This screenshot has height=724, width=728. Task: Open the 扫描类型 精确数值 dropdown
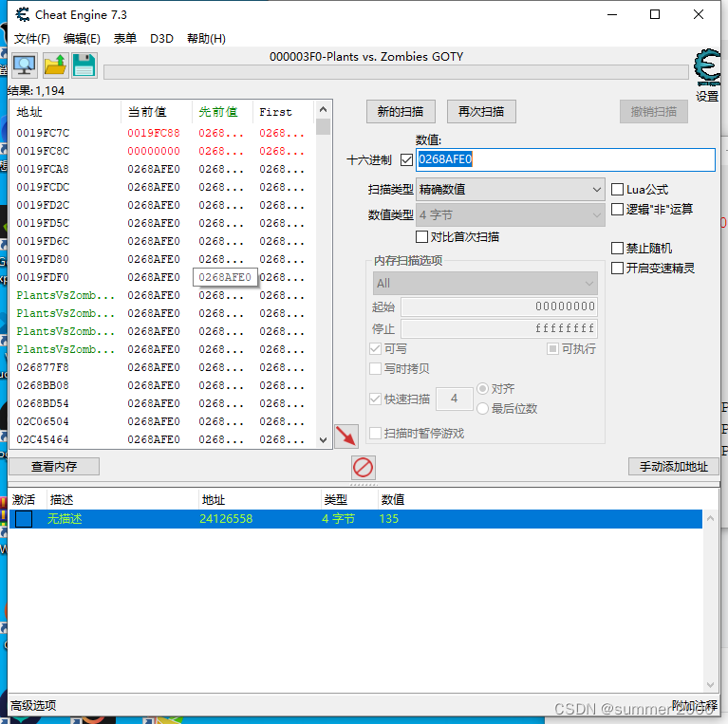pyautogui.click(x=511, y=190)
